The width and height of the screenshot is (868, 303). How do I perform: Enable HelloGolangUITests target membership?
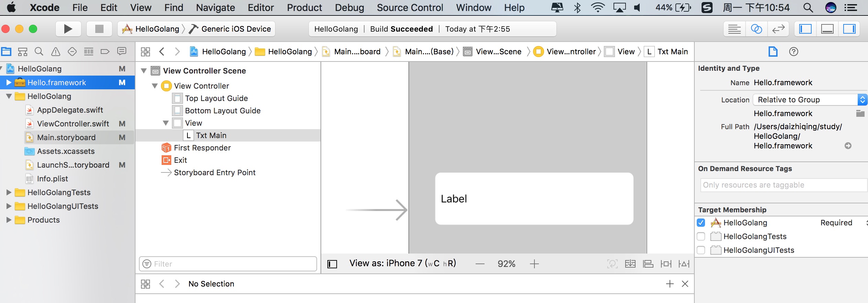(701, 250)
